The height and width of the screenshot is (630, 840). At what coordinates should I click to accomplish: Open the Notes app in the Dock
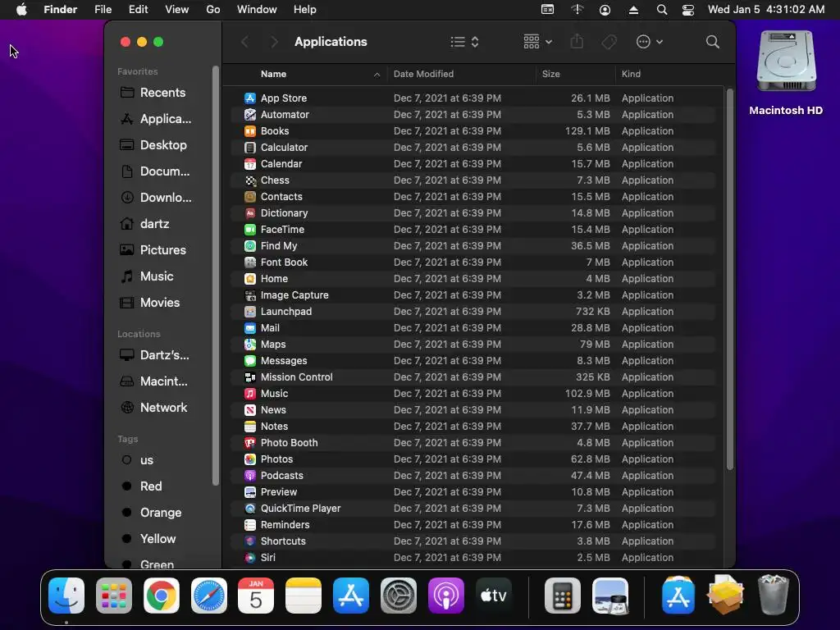(304, 596)
